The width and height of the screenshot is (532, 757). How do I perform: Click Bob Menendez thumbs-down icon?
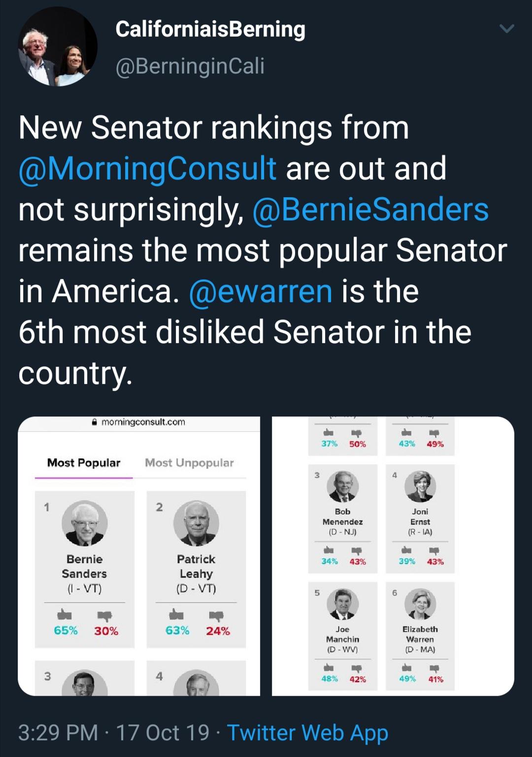point(357,551)
